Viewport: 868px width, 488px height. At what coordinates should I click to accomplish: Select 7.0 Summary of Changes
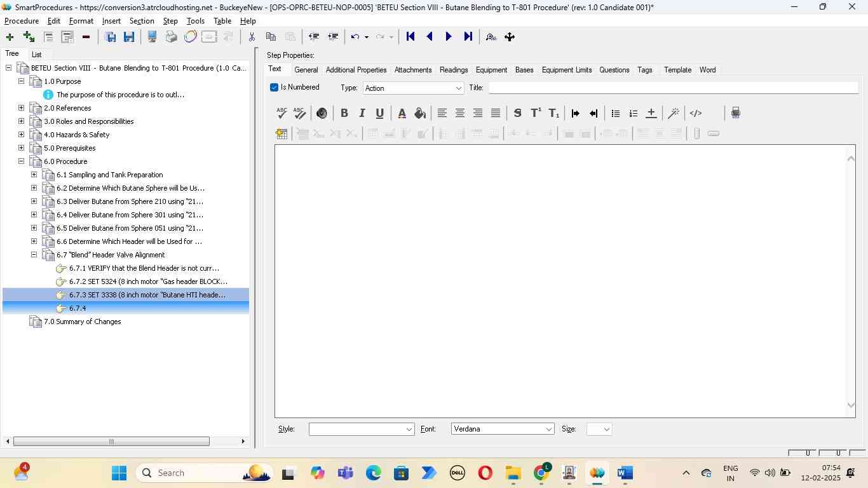[82, 322]
